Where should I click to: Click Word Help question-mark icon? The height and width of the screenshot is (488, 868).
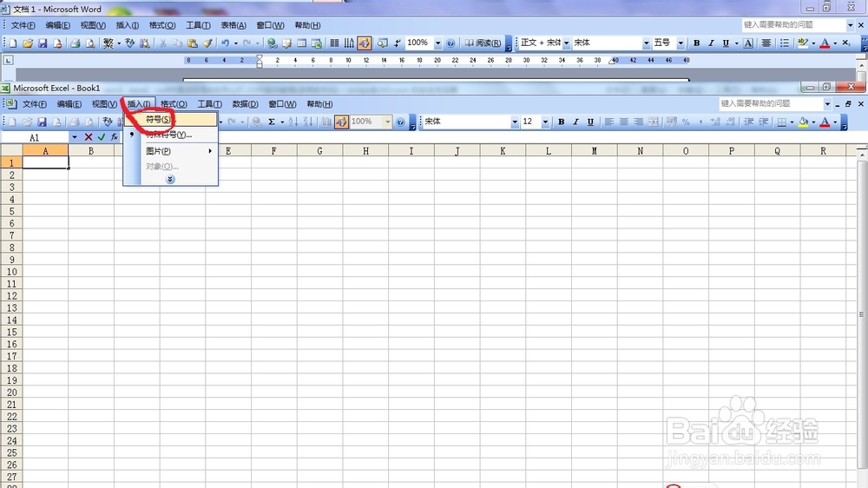(x=450, y=43)
